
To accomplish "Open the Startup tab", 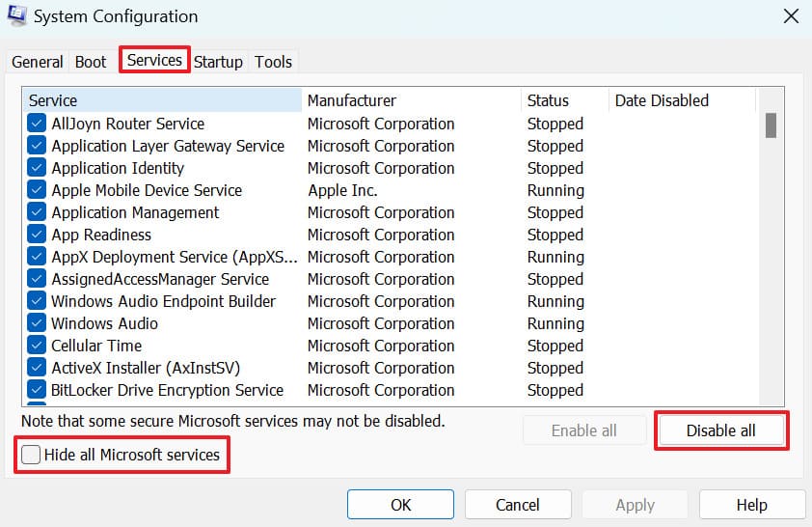I will 218,62.
